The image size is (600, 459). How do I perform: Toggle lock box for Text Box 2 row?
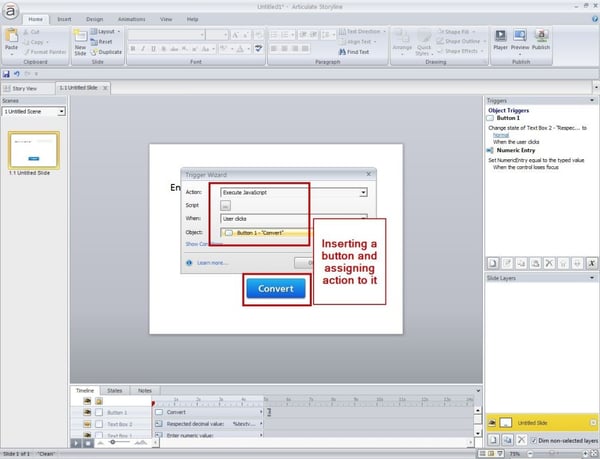[99, 424]
